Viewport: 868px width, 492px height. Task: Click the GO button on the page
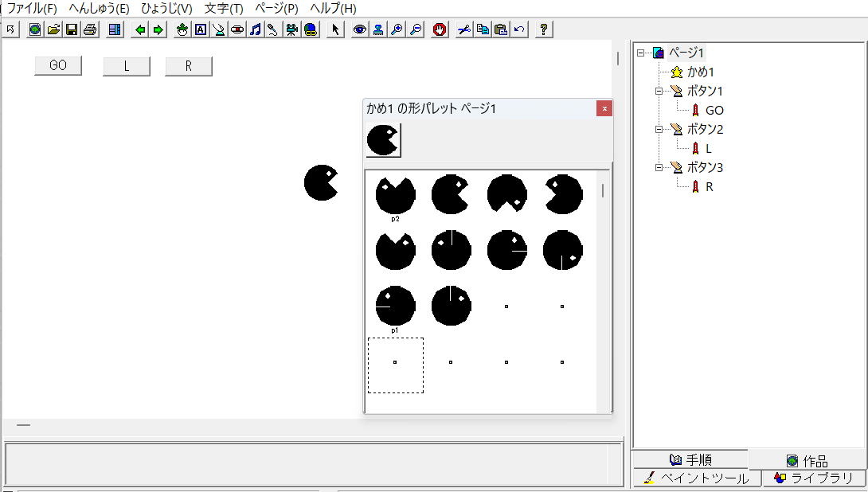click(x=58, y=65)
